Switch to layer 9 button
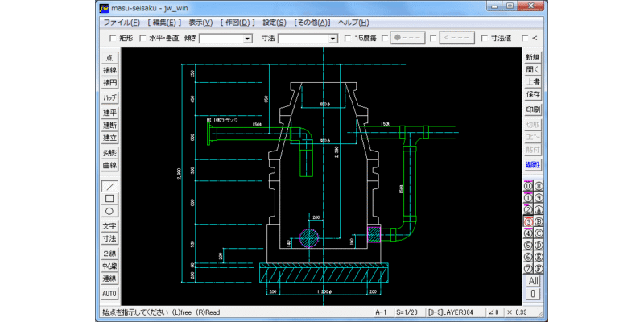The width and height of the screenshot is (644, 322). 539,197
